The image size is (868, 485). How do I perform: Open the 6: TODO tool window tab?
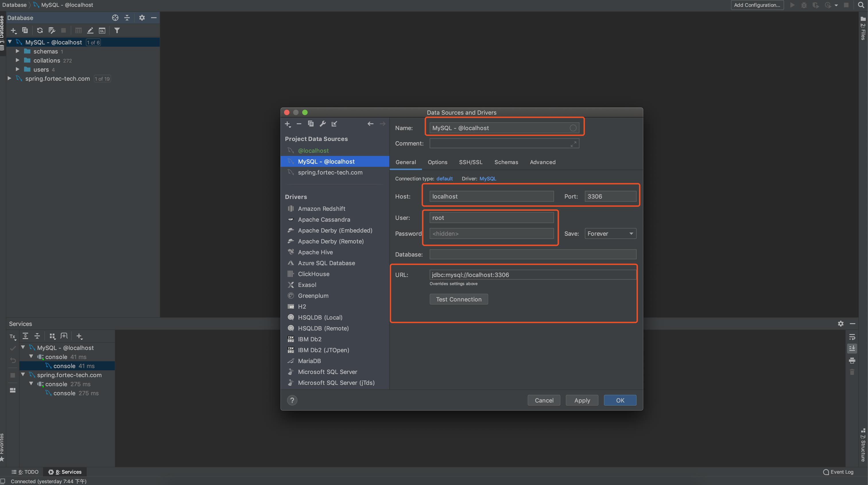coord(25,472)
